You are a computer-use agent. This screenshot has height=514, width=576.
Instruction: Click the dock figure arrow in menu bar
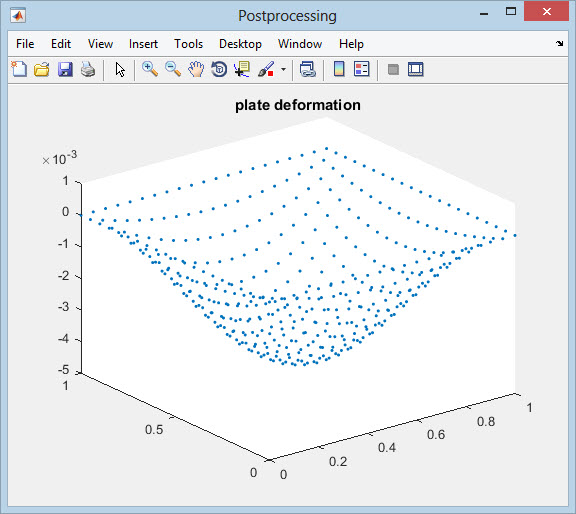(x=559, y=44)
